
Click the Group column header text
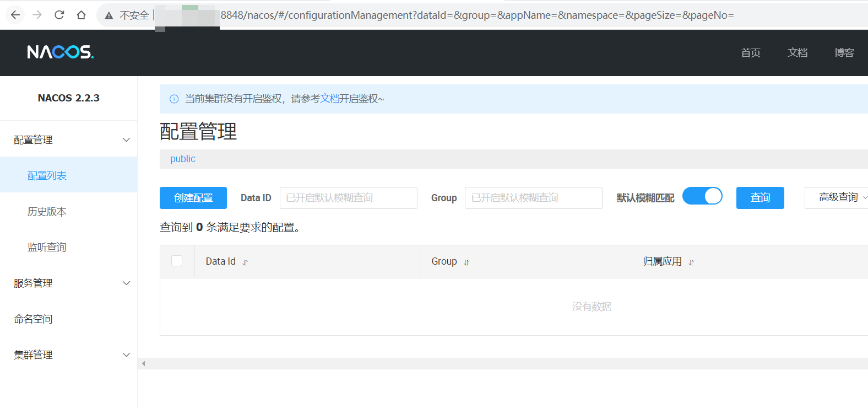(x=444, y=261)
